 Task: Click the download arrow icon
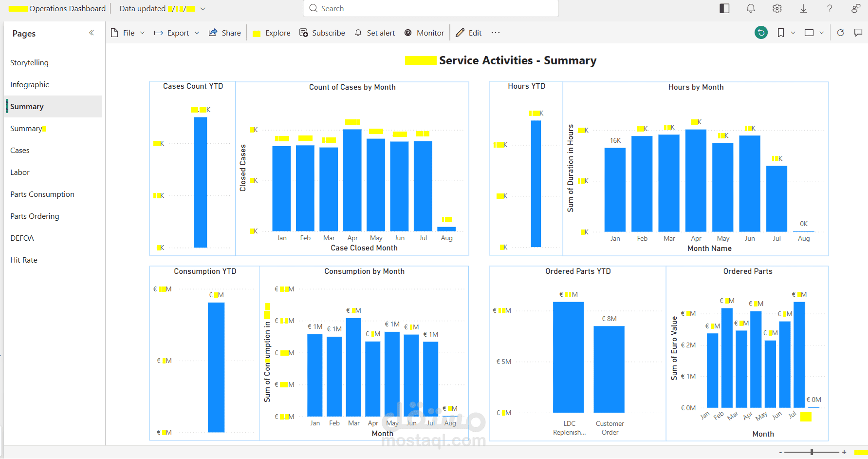(803, 8)
